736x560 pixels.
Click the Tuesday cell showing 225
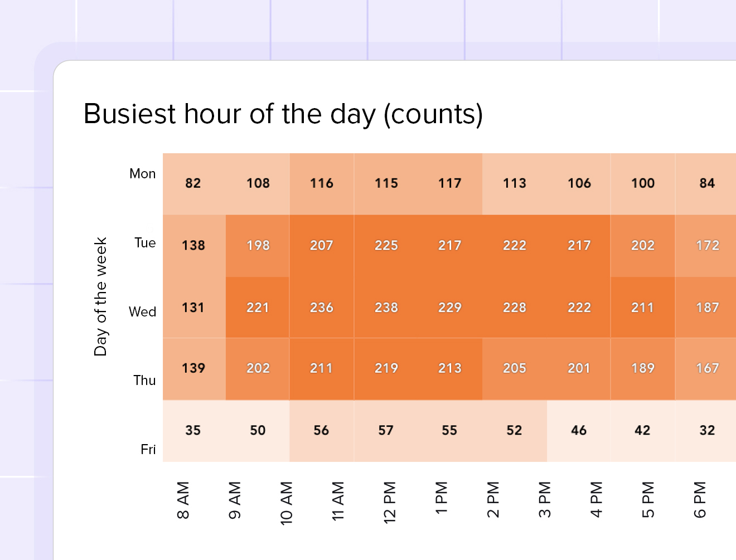[x=386, y=245]
